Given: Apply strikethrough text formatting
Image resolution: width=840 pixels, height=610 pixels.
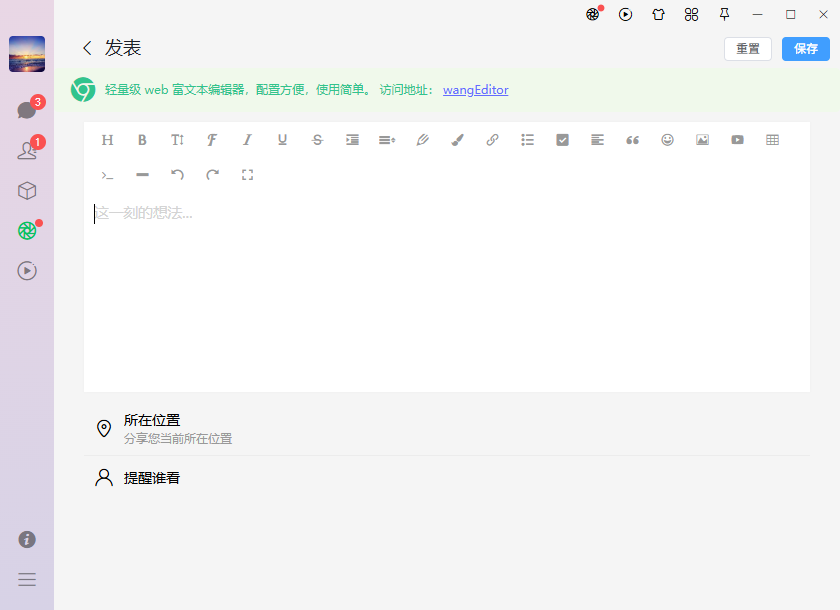Looking at the screenshot, I should click(317, 140).
